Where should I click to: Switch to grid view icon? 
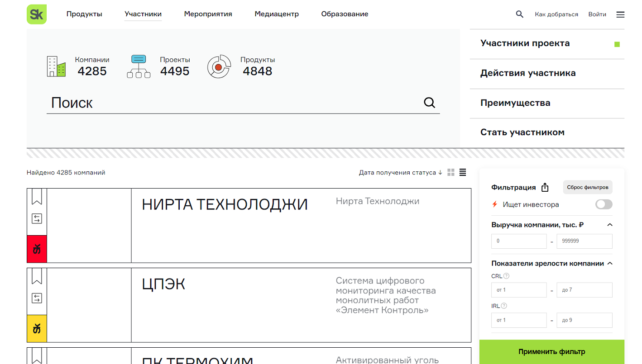(x=450, y=172)
